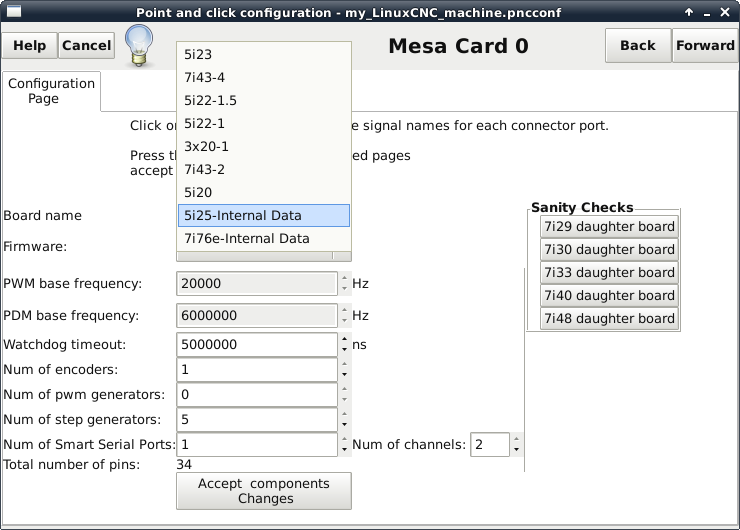Toggle 7i29 daughter board sanity check
This screenshot has height=530, width=740.
(x=608, y=226)
